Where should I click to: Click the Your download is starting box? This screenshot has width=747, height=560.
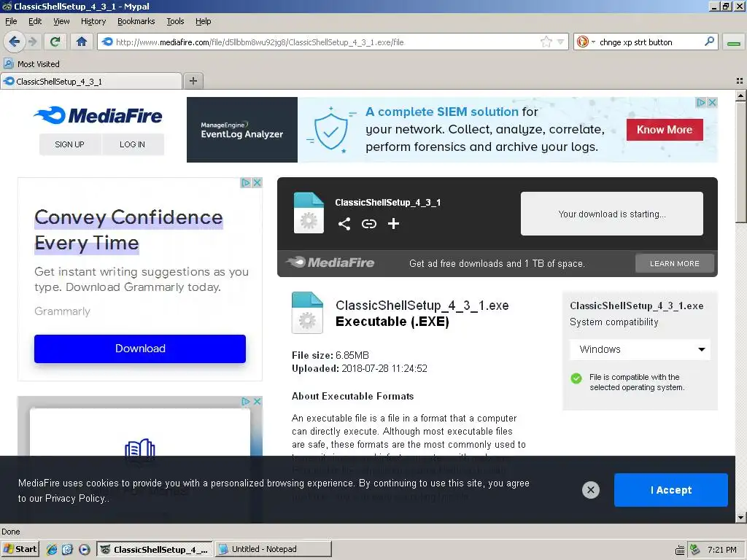(612, 214)
